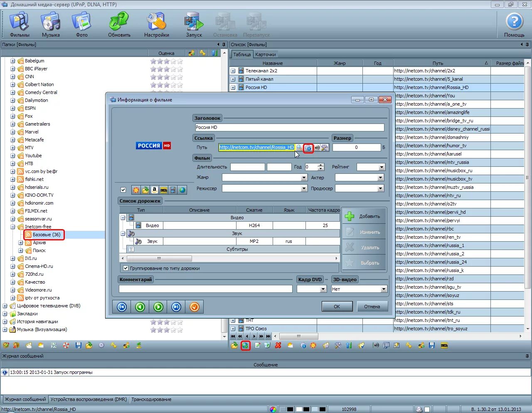Open the Фильмы section in main toolbar
This screenshot has width=532, height=413.
coord(20,25)
